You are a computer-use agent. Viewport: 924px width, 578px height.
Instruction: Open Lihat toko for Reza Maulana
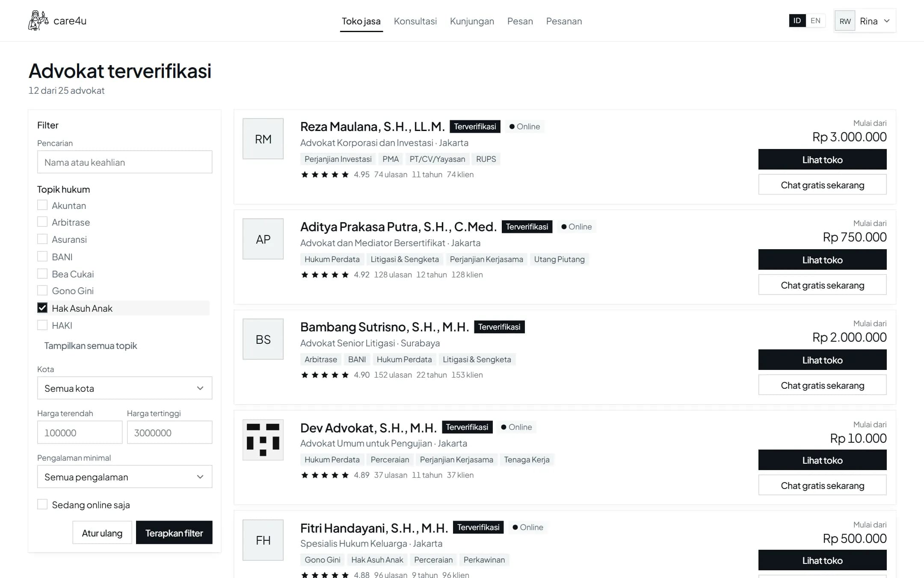tap(822, 160)
